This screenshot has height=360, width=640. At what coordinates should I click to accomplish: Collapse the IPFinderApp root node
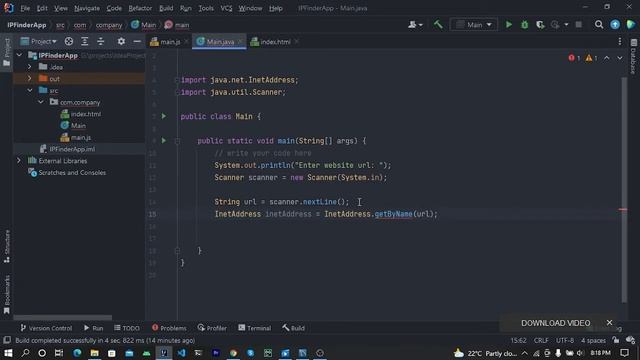19,55
